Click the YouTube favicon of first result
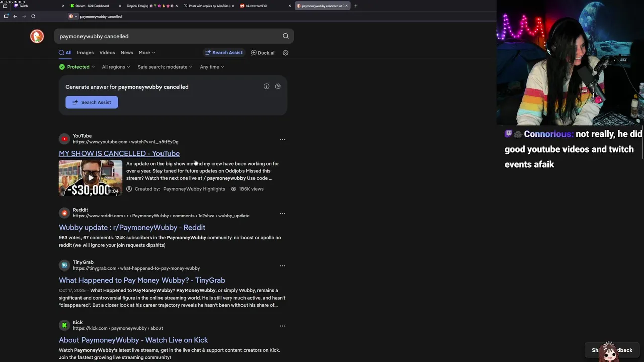Viewport: 644px width, 362px height. [64, 139]
